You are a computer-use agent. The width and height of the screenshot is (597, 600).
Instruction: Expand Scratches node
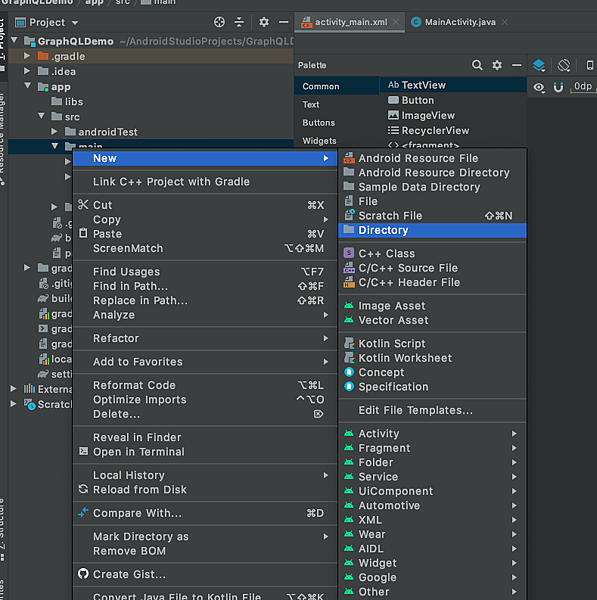pyautogui.click(x=13, y=404)
